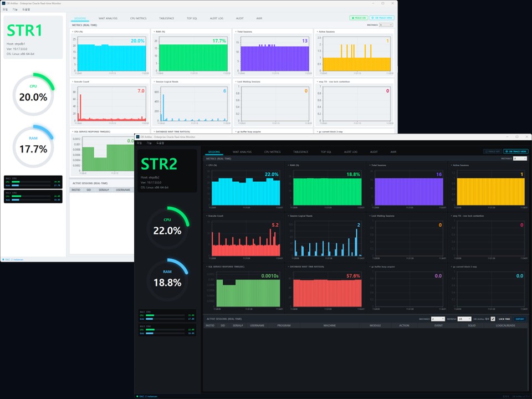Click Total Sessions chart in STR1 window
The width and height of the screenshot is (532, 399).
coord(273,53)
